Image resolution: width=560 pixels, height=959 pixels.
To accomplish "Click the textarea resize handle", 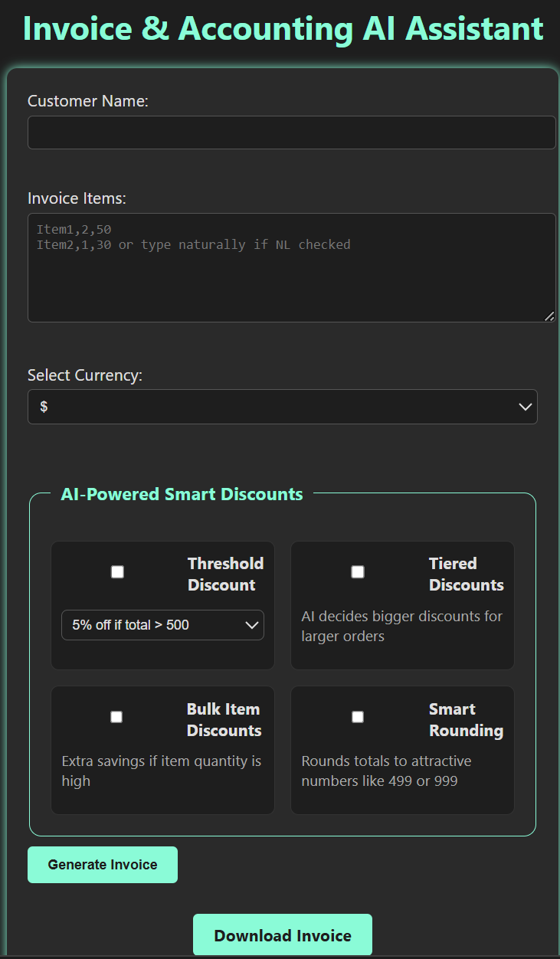I will pos(550,316).
